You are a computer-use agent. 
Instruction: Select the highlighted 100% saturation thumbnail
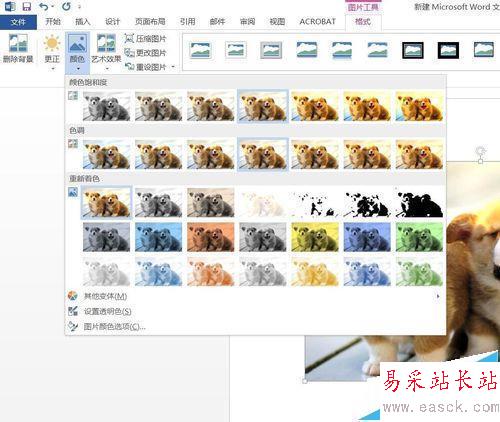coord(263,106)
